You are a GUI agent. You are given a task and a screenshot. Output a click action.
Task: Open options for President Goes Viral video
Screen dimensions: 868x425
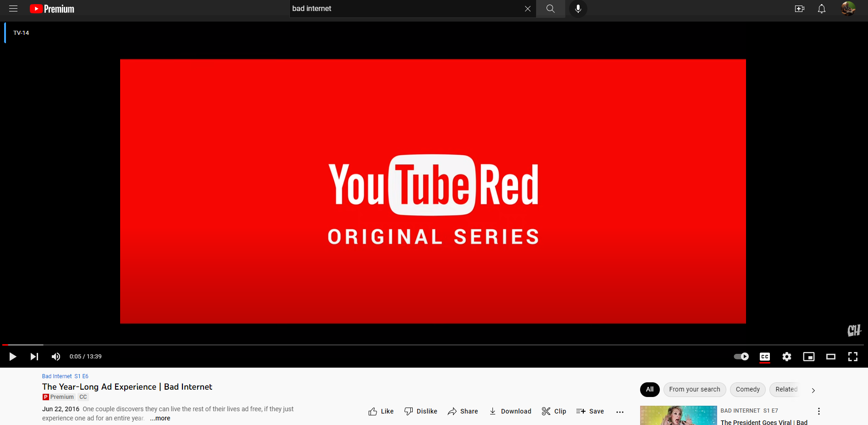[819, 411]
